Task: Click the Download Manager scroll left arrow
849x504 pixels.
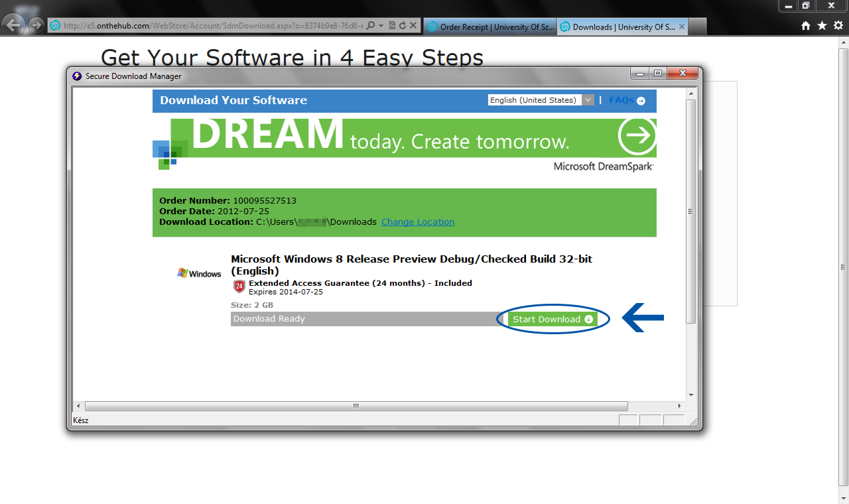Action: 78,406
